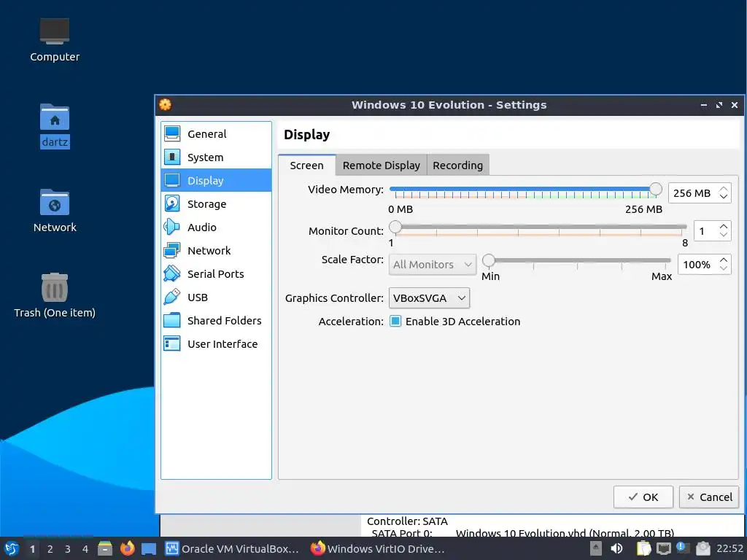The image size is (747, 560).
Task: Open the Network settings category in the sidebar
Action: 216,251
